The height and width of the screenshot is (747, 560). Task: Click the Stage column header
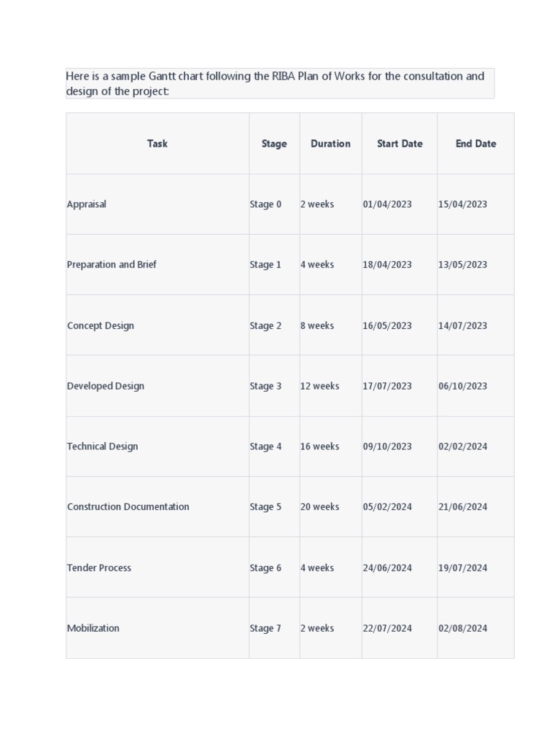(x=274, y=144)
